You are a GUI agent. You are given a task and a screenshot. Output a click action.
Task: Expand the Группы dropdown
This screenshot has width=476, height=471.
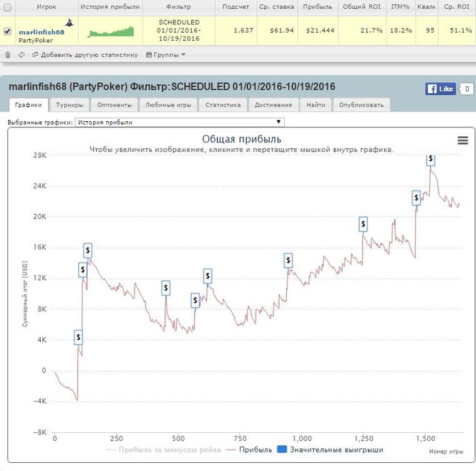[x=166, y=55]
